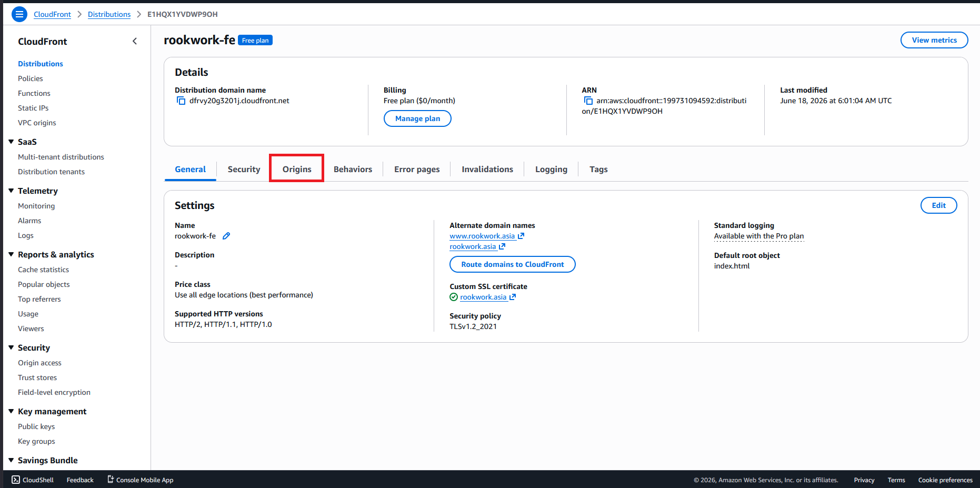Open Top referrers report
The image size is (980, 488).
pyautogui.click(x=39, y=299)
